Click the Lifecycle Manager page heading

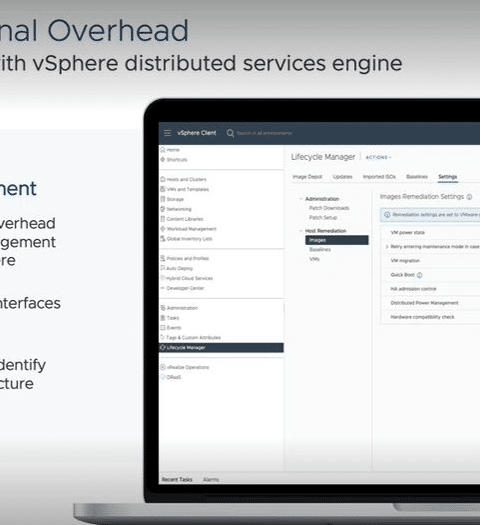coord(323,157)
